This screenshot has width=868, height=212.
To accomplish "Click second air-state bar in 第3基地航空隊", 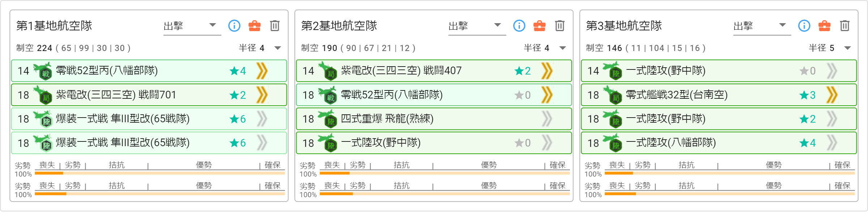I will 730,194.
